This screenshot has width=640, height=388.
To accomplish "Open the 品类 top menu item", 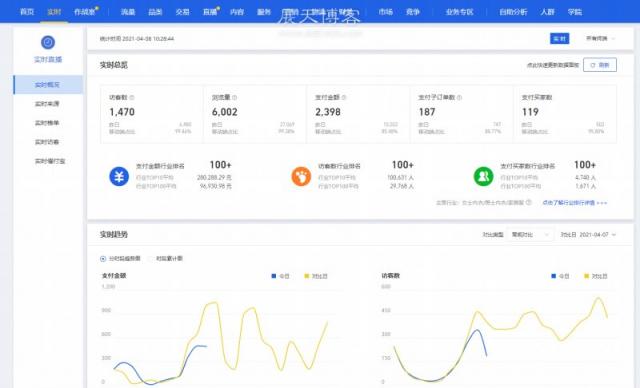I will 155,12.
